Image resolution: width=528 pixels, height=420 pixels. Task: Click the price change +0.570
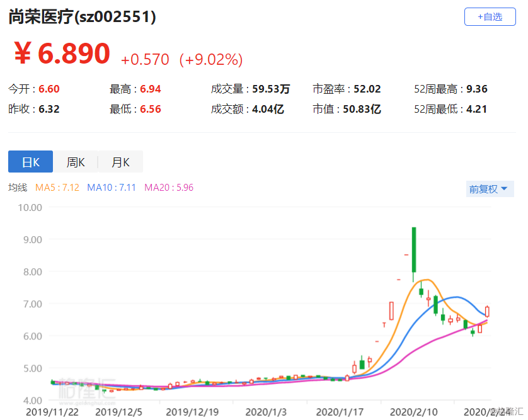coord(145,60)
